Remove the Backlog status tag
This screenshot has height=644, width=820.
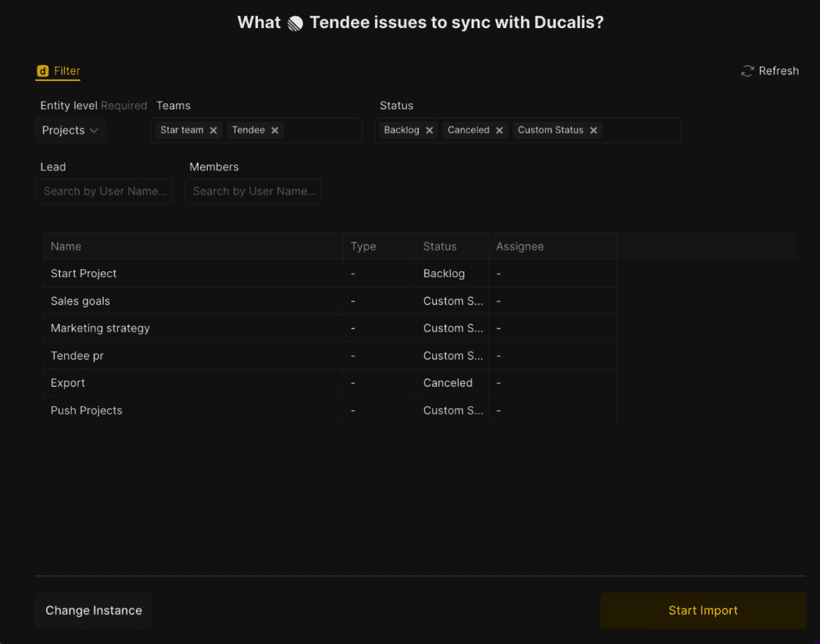coord(429,131)
